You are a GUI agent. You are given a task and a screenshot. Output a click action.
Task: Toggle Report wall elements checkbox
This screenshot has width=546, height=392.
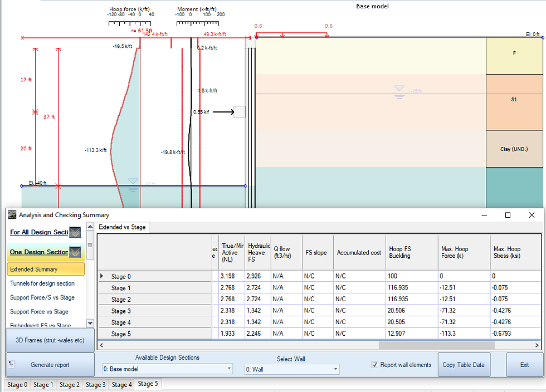(x=374, y=365)
